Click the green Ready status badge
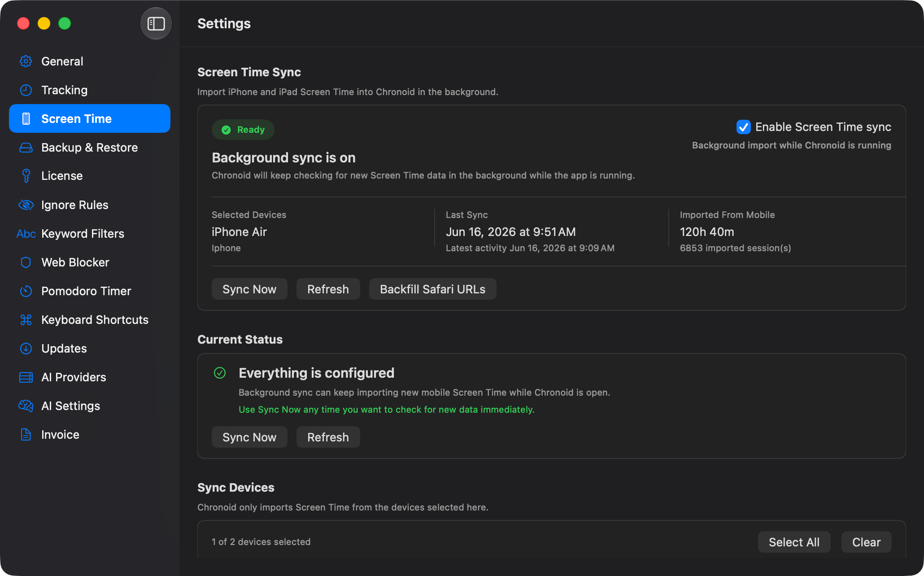This screenshot has width=924, height=576. (243, 130)
